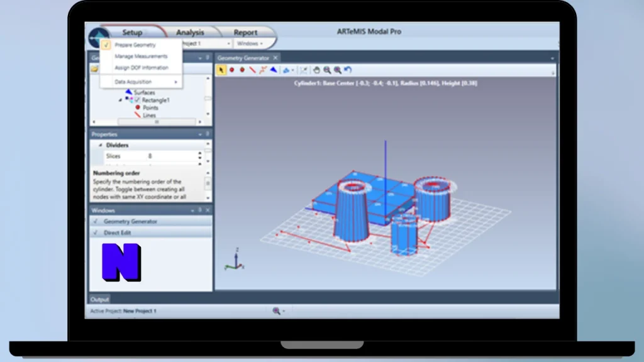644x362 pixels.
Task: Pick the red line drawing tool
Action: pos(253,70)
